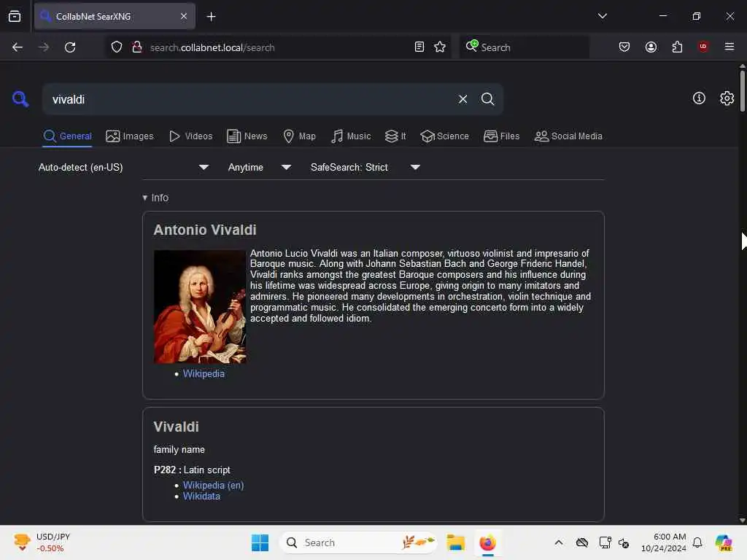
Task: Show hidden system tray icons
Action: (x=558, y=542)
